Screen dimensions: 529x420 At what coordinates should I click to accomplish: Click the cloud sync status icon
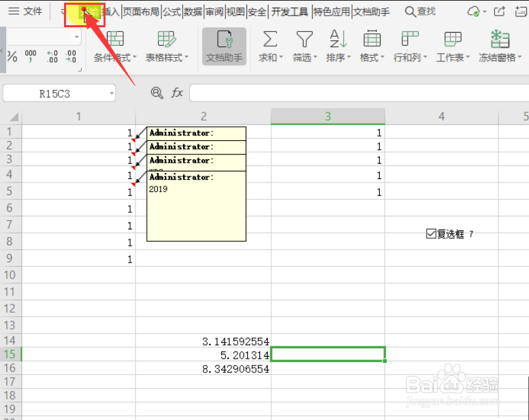[473, 12]
